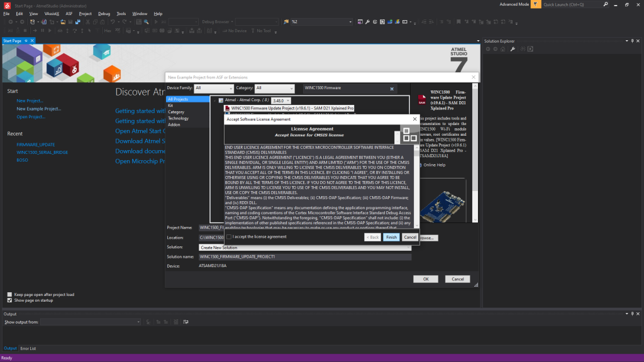Click the Open File toolbar icon
This screenshot has width=644, height=362.
(63, 22)
